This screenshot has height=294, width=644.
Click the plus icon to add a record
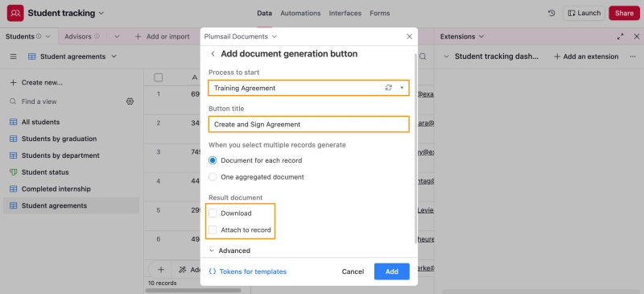[161, 270]
